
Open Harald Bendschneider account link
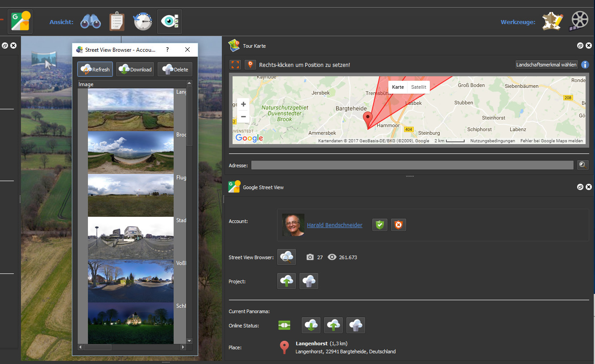(334, 225)
